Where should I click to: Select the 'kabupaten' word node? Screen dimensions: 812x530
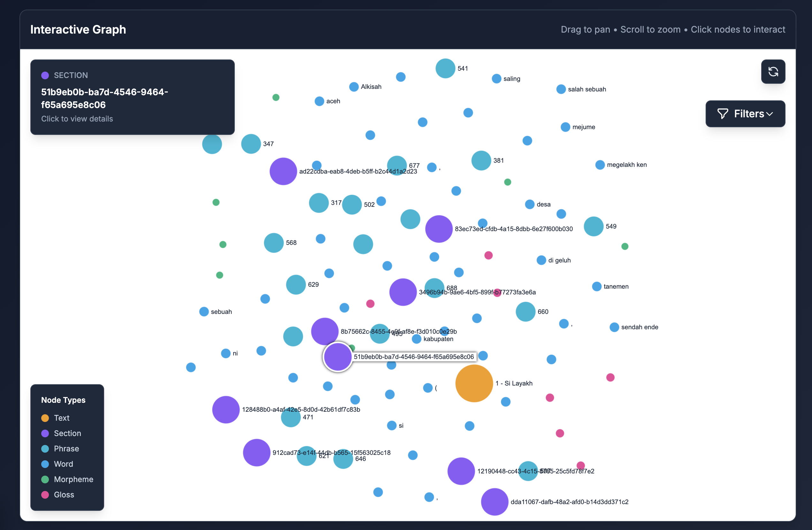(416, 339)
